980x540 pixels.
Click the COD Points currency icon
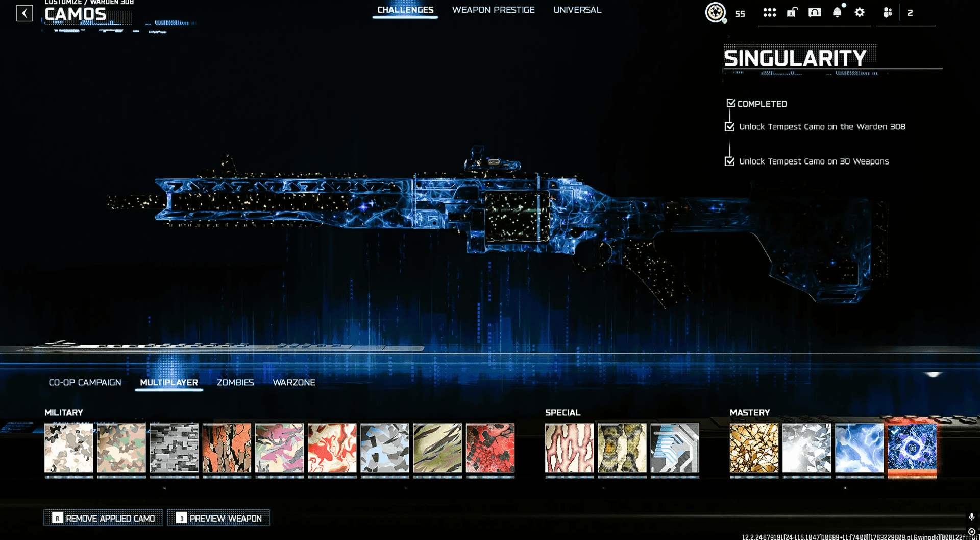coord(716,13)
